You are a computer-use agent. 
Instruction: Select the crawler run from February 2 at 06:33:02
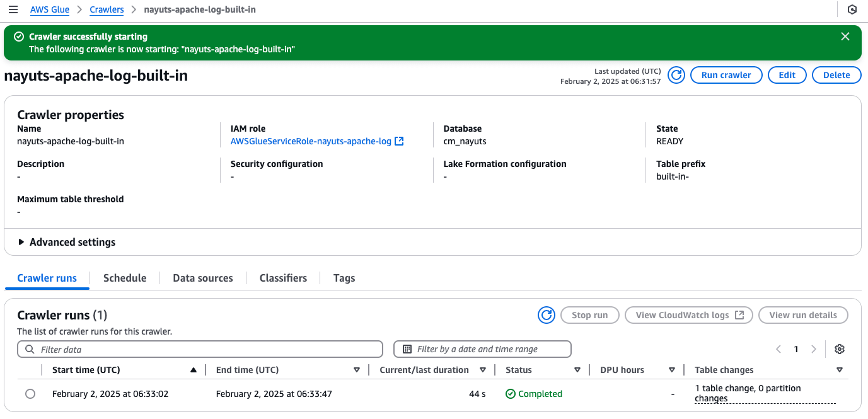30,394
